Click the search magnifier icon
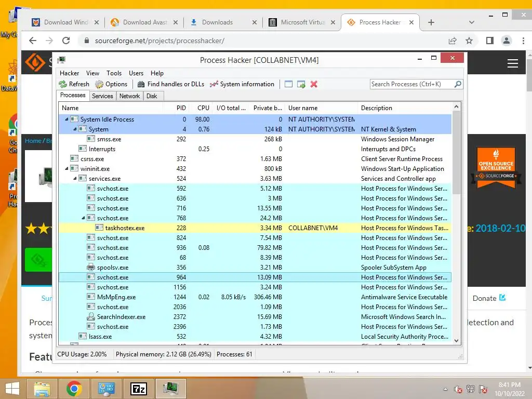Image resolution: width=532 pixels, height=399 pixels. coord(458,84)
